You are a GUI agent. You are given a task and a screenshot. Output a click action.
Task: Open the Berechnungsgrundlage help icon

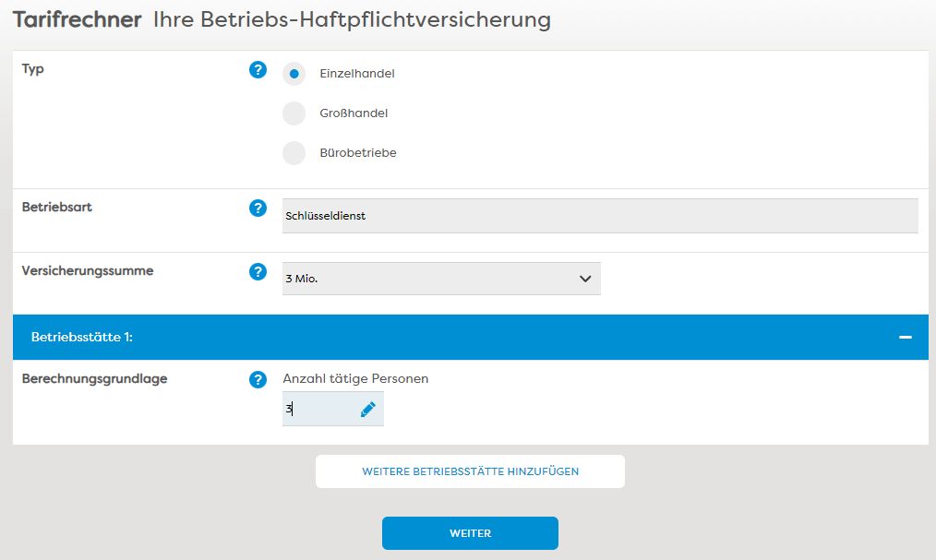pyautogui.click(x=258, y=379)
